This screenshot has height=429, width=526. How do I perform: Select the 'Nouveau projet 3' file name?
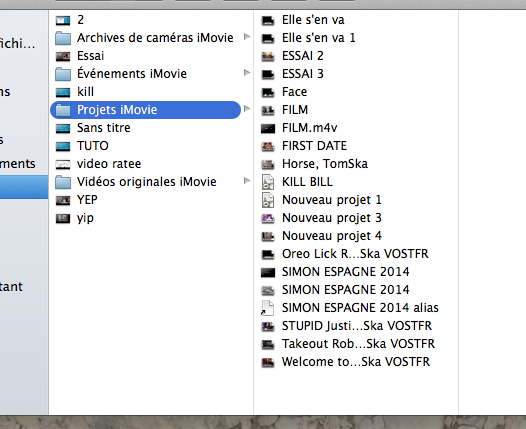pos(332,218)
